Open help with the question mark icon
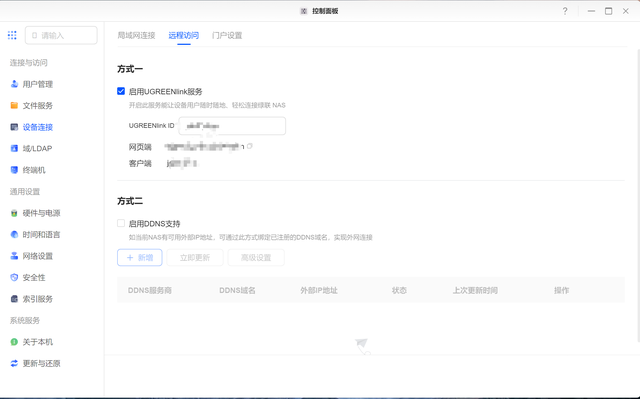The width and height of the screenshot is (640, 399). (x=565, y=11)
